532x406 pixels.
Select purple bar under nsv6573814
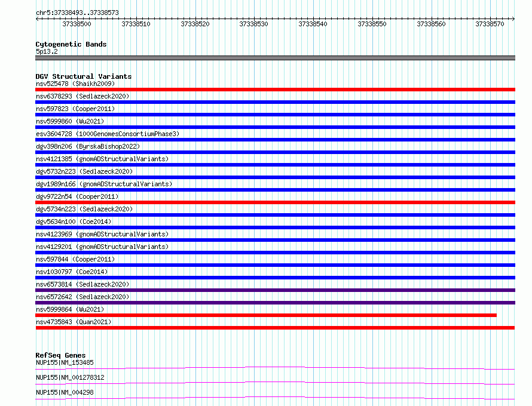(x=275, y=290)
